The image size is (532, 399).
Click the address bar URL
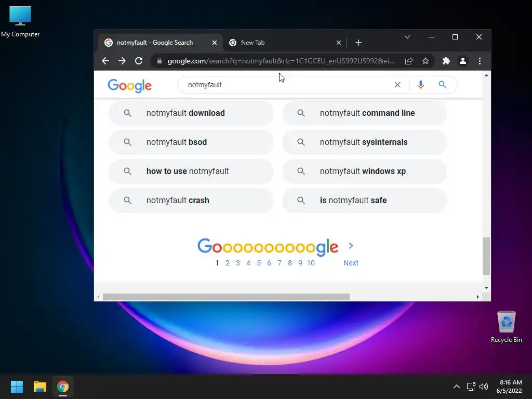tap(281, 61)
